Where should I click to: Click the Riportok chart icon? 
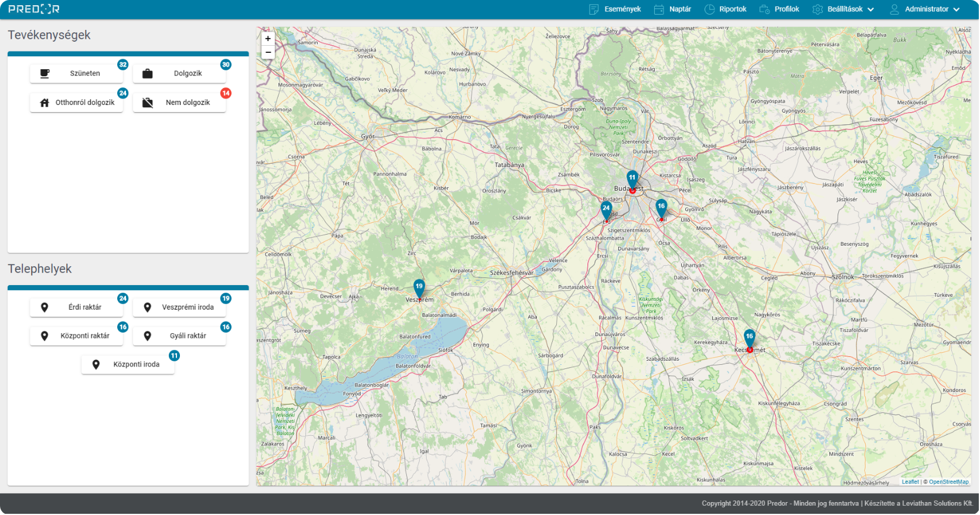[x=709, y=9]
